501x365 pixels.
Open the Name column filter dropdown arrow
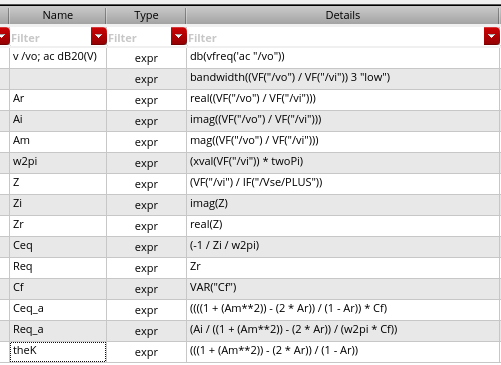point(99,36)
